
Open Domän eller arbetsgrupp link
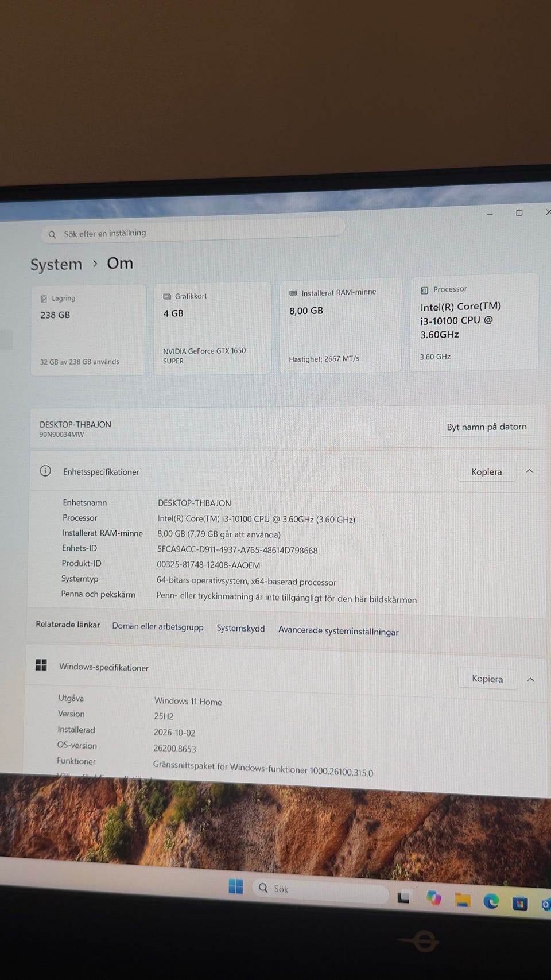coord(158,626)
